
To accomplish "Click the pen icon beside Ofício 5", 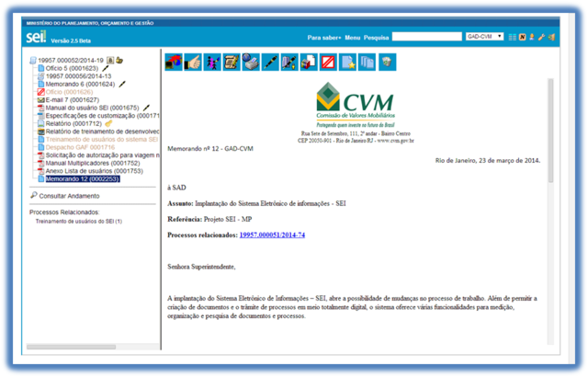I will click(107, 68).
